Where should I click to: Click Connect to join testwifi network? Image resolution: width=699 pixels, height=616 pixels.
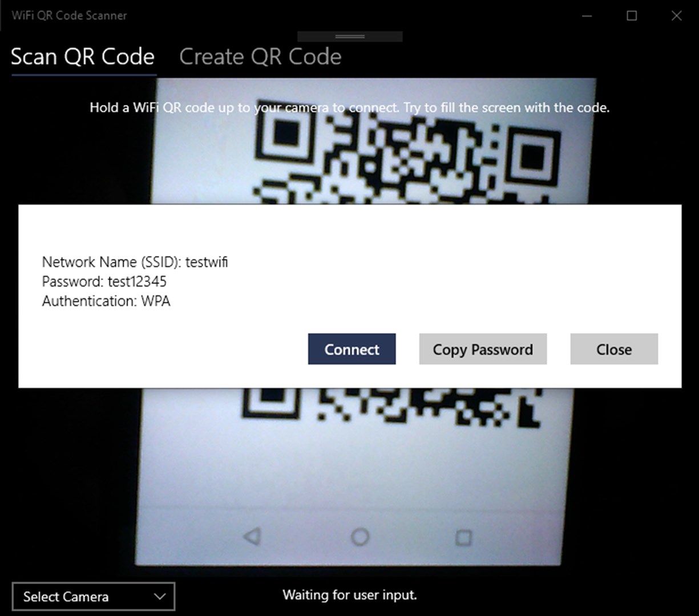(351, 349)
